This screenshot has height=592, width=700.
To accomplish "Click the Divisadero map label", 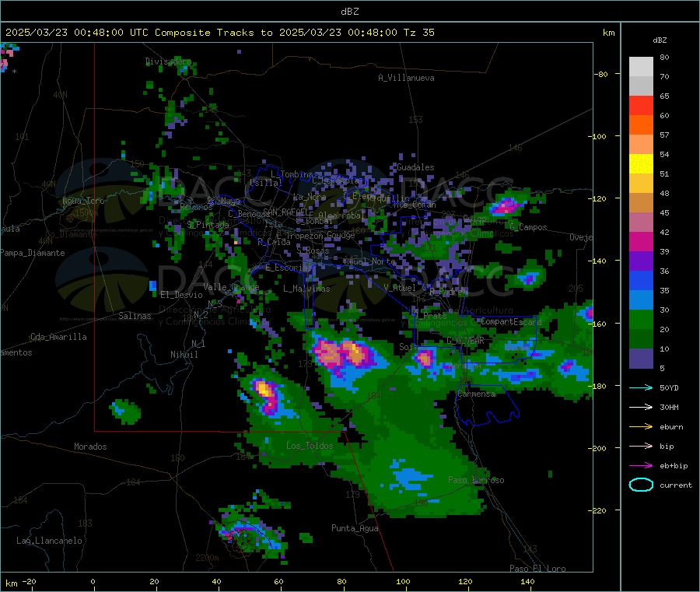I will pos(168,61).
